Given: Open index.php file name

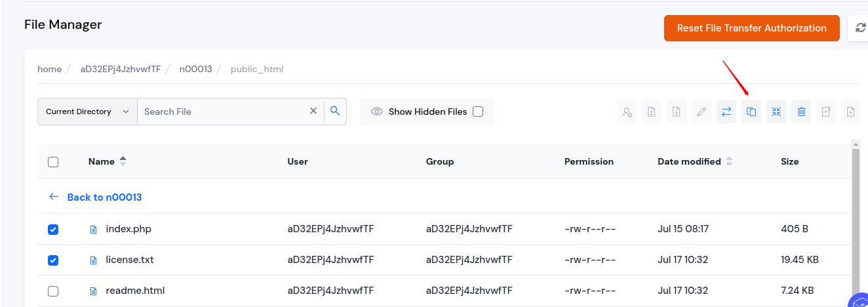Looking at the screenshot, I should (x=128, y=229).
